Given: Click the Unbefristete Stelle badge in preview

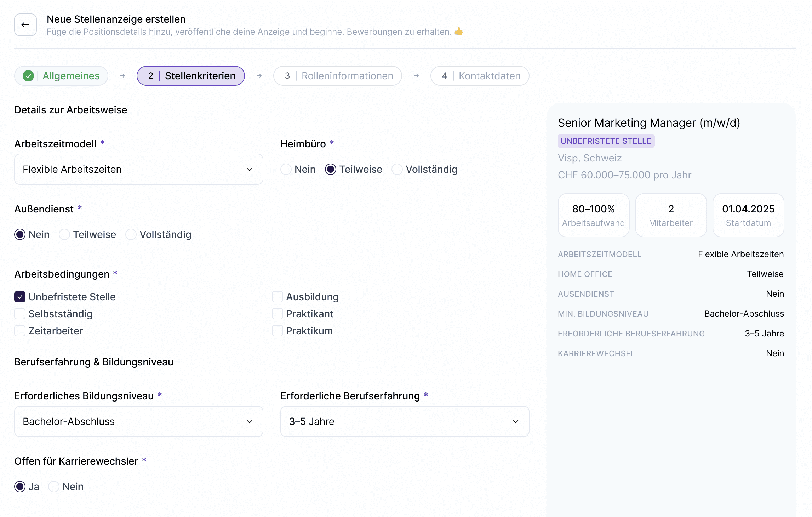Looking at the screenshot, I should pyautogui.click(x=606, y=141).
